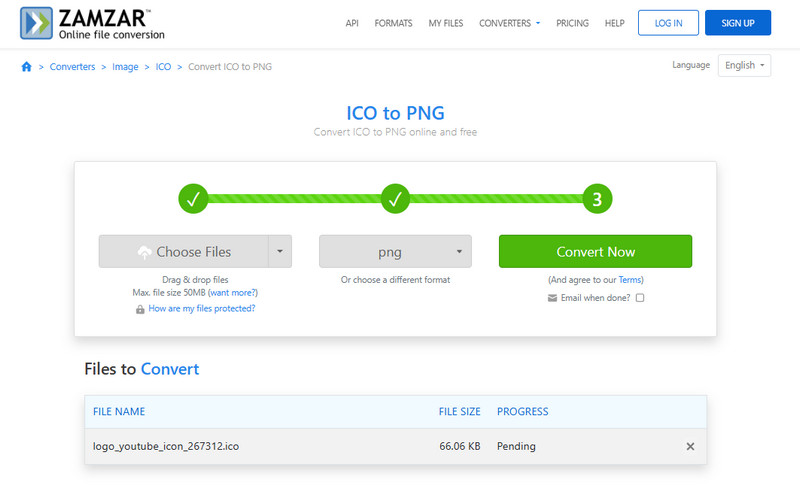The width and height of the screenshot is (800, 486).
Task: Open the Pricing page
Action: tap(572, 23)
